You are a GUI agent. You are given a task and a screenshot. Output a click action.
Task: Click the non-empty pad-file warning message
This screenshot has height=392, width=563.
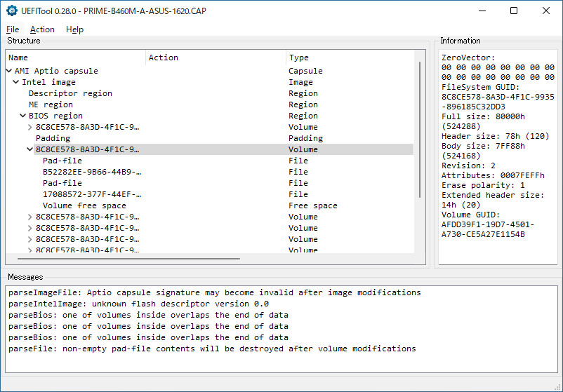pos(212,349)
